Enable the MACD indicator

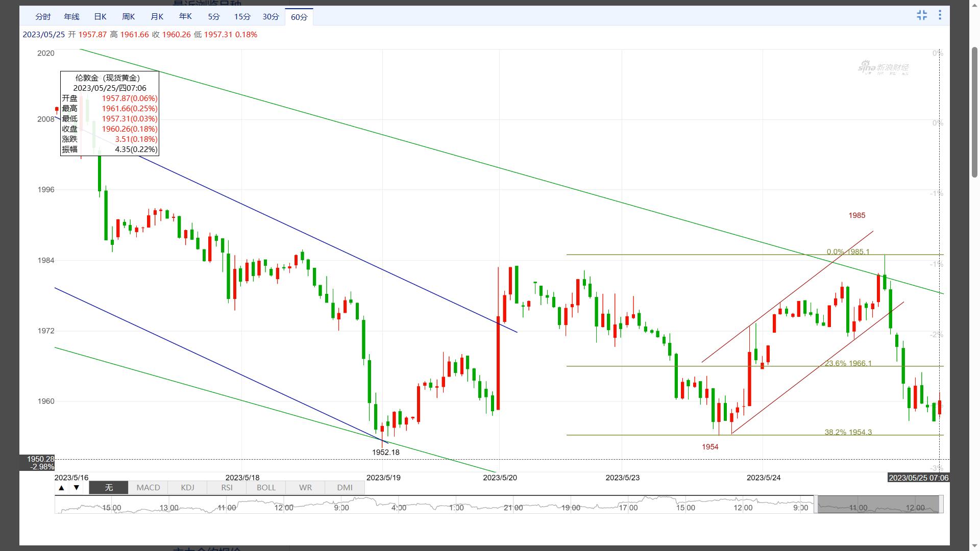pyautogui.click(x=148, y=488)
